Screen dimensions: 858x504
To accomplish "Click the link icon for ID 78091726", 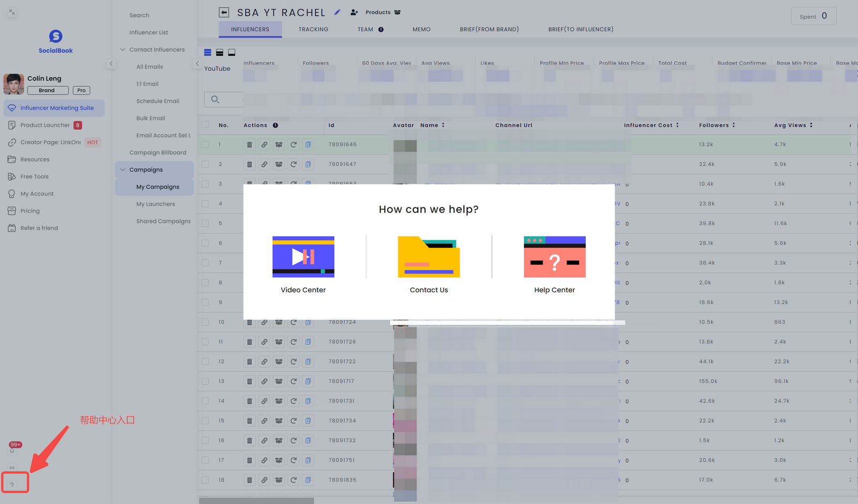I will (x=264, y=342).
